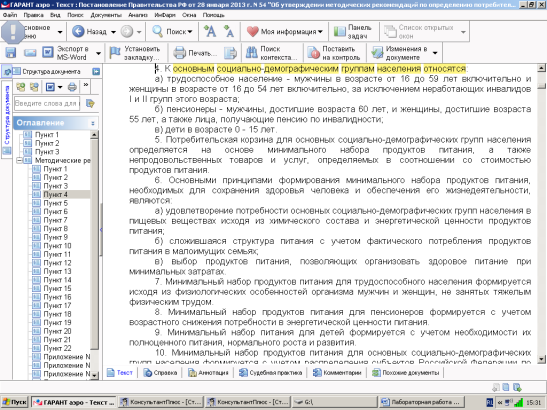Image resolution: width=547 pixels, height=410 pixels.
Task: Collapse the Структура документа panel arrow
Action: pos(96,72)
